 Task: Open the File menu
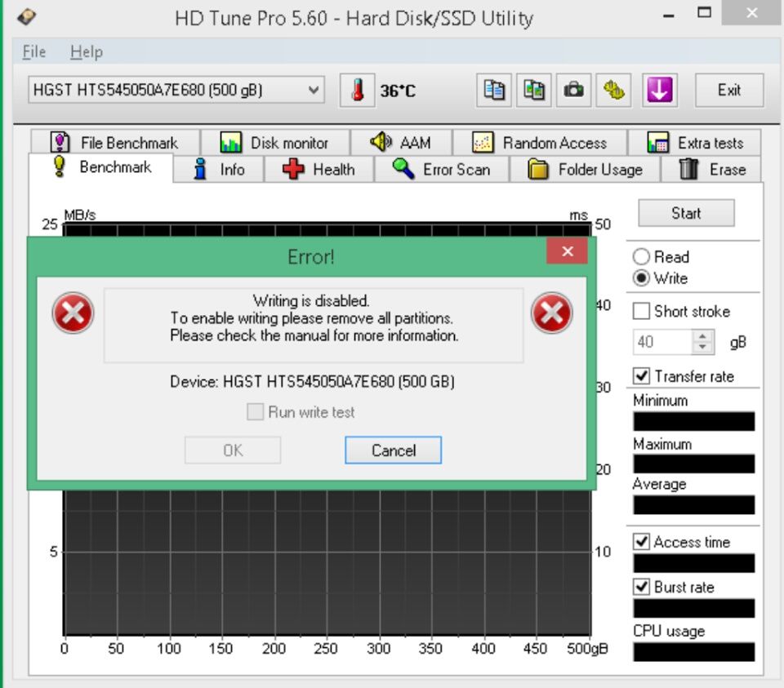pyautogui.click(x=34, y=51)
